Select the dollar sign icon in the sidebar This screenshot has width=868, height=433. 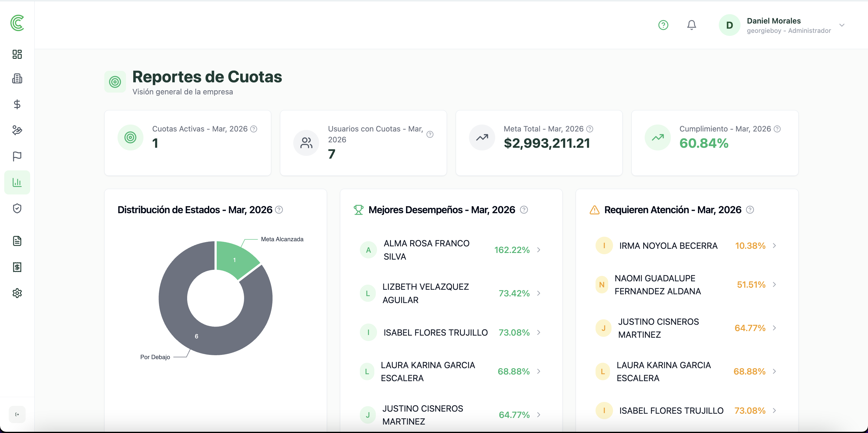tap(17, 104)
